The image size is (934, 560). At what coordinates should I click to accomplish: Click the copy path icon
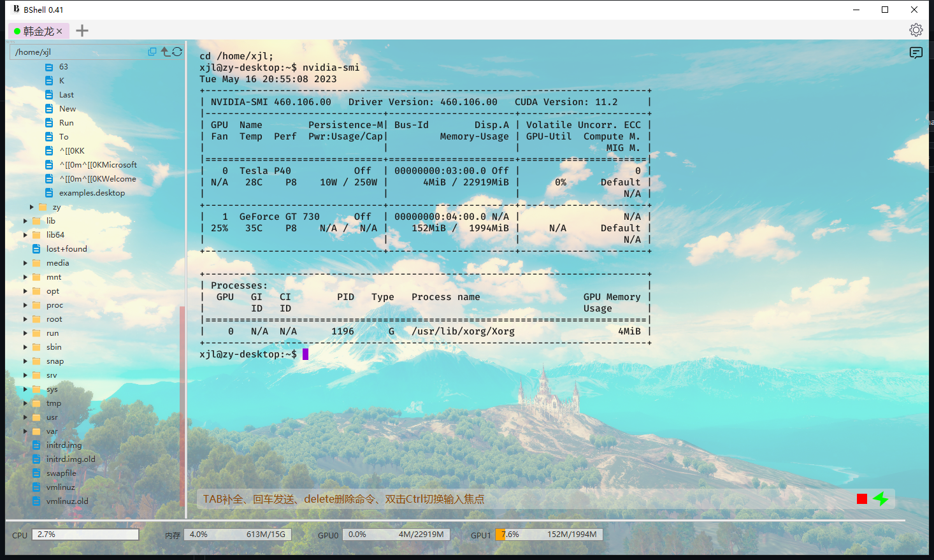[152, 52]
